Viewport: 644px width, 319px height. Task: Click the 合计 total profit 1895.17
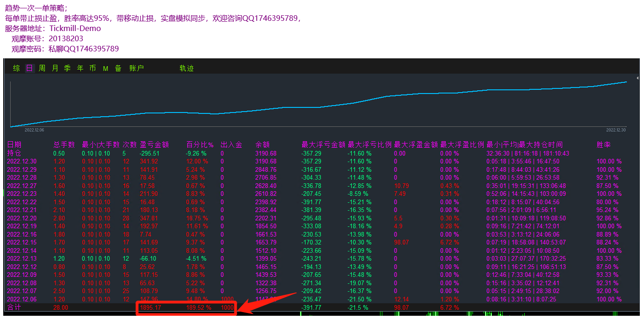click(150, 307)
